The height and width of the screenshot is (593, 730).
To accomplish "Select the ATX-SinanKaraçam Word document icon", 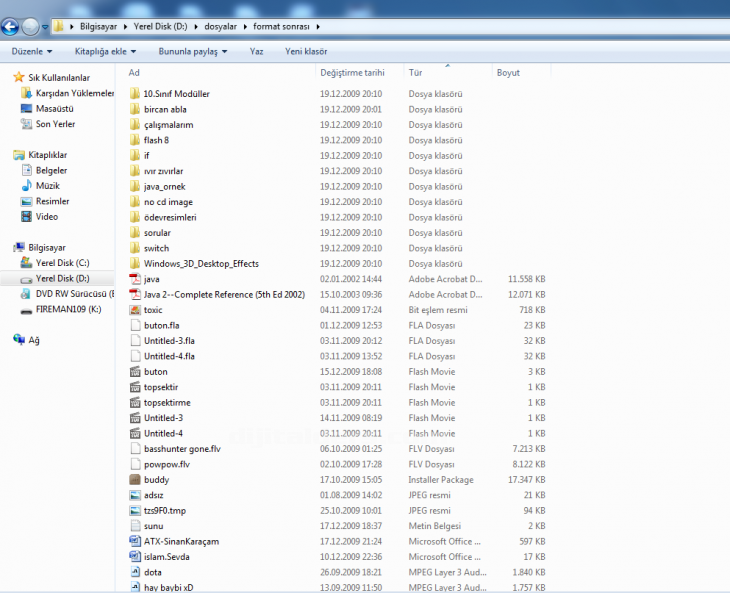I will (135, 541).
